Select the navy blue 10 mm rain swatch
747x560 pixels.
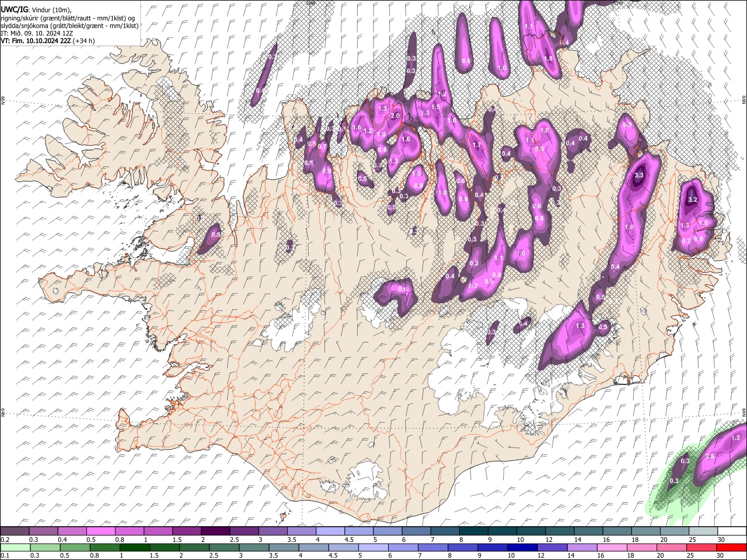(x=523, y=547)
